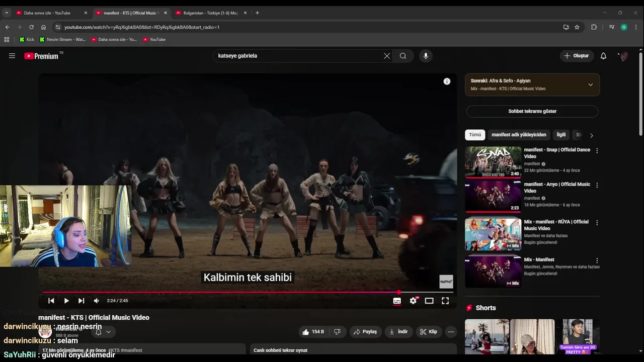Viewport: 644px width, 362px height.
Task: Open browser extensions puzzle icon
Action: (594, 27)
